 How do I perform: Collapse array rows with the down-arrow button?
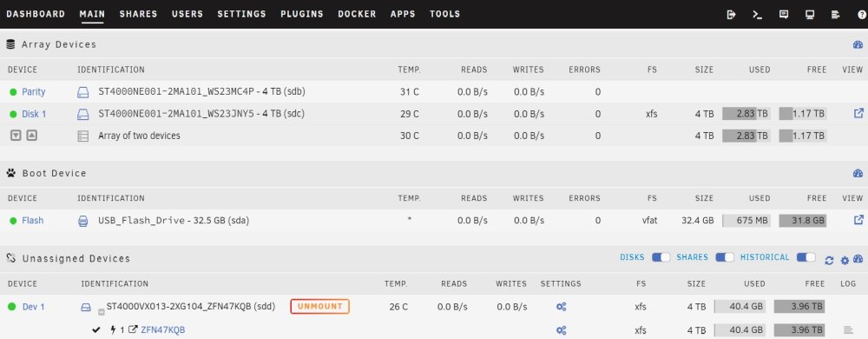click(16, 135)
